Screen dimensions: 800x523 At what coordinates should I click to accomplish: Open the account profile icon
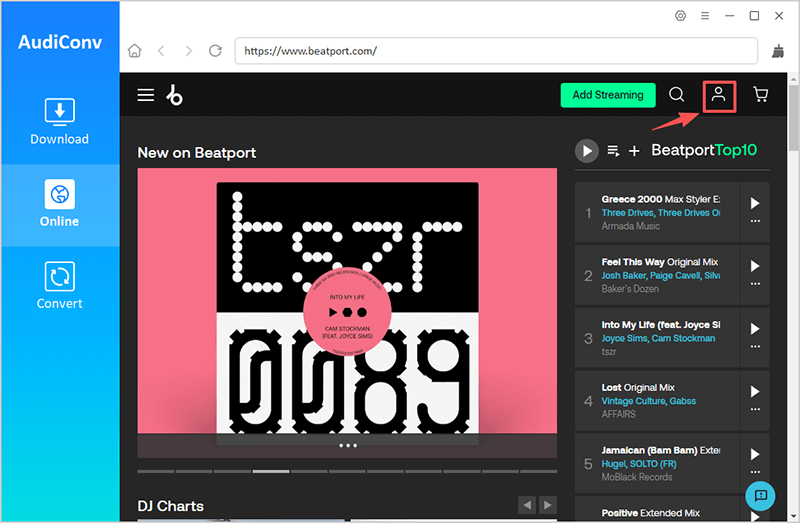(x=719, y=94)
